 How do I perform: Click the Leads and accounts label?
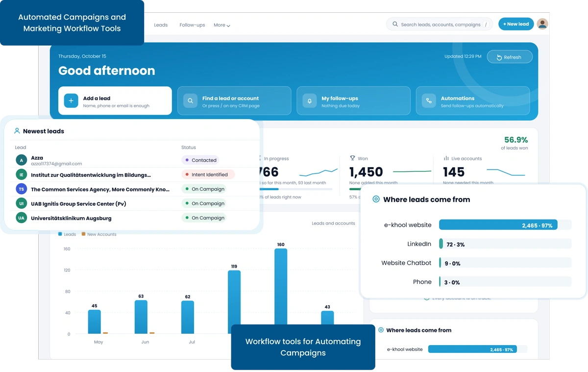click(333, 223)
